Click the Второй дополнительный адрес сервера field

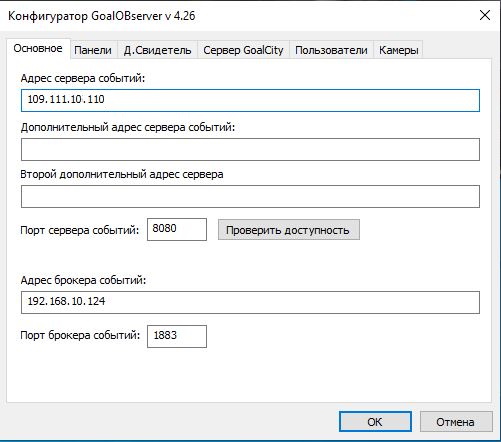(x=250, y=196)
